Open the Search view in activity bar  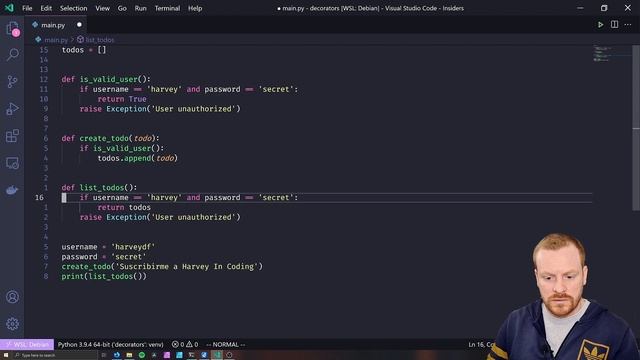(13, 55)
